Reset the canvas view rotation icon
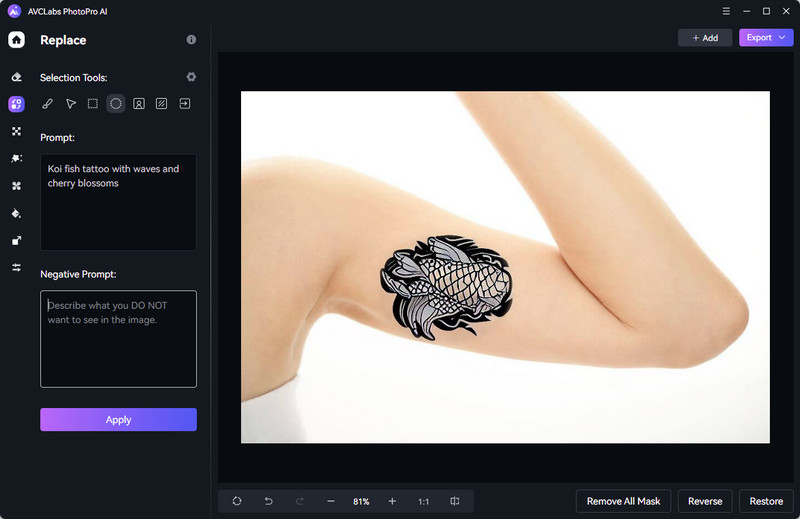Viewport: 800px width, 519px height. pos(237,501)
